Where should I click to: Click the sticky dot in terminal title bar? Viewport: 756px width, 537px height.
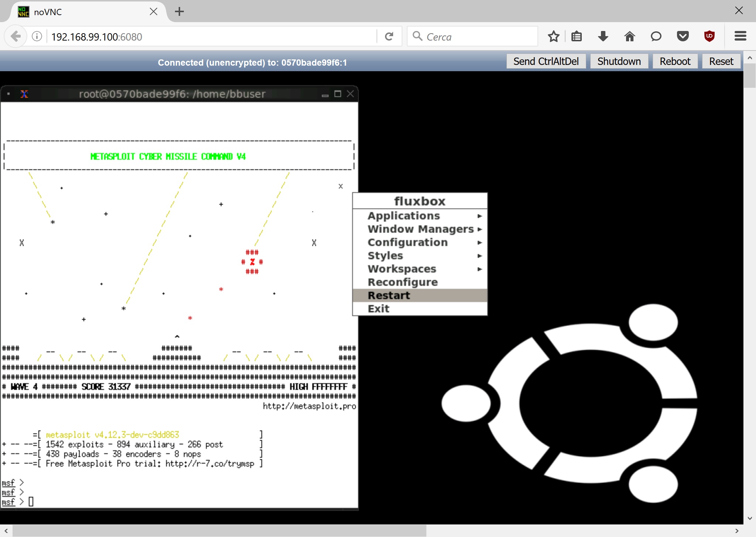pos(8,94)
